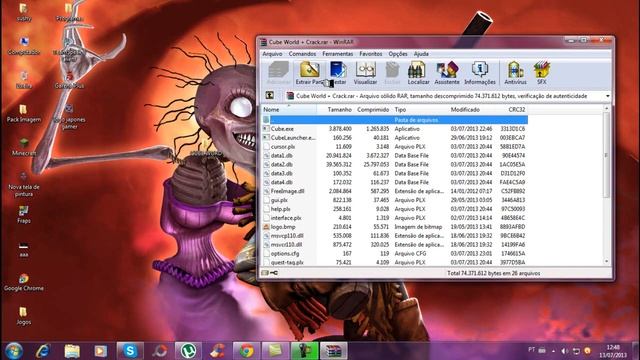Open the Windows Start button
Viewport: 640px width, 360px height.
pyautogui.click(x=14, y=351)
